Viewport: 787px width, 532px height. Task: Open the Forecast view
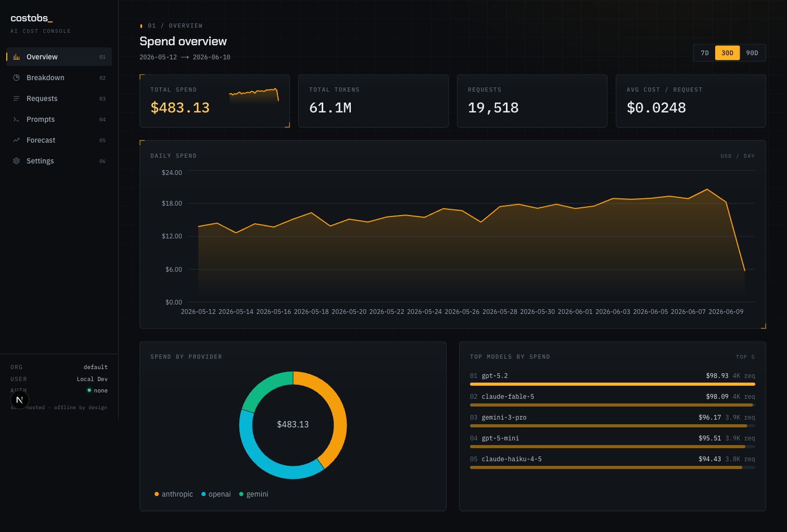point(59,140)
